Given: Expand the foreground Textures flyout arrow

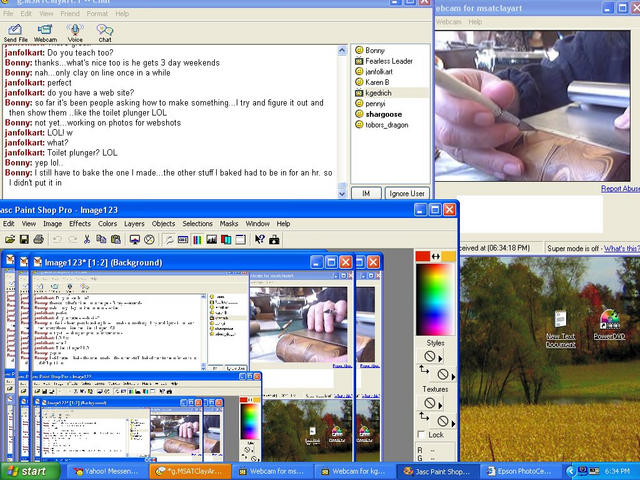Looking at the screenshot, I should 440,405.
